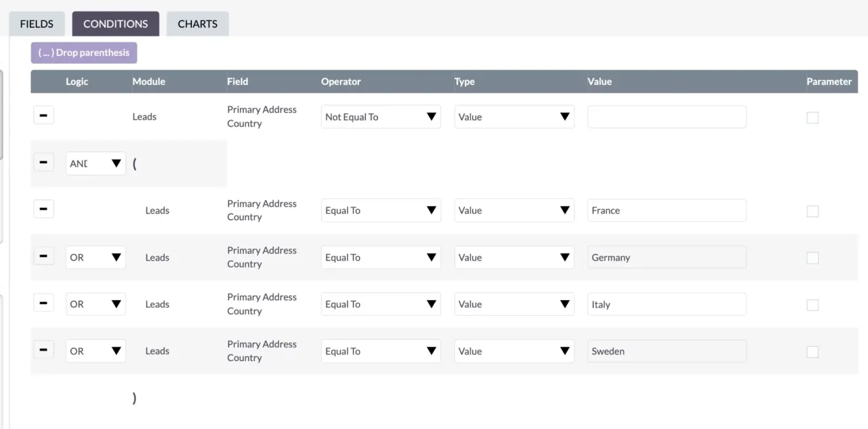Open the Not Equal To operator dropdown
The width and height of the screenshot is (868, 429).
[380, 116]
